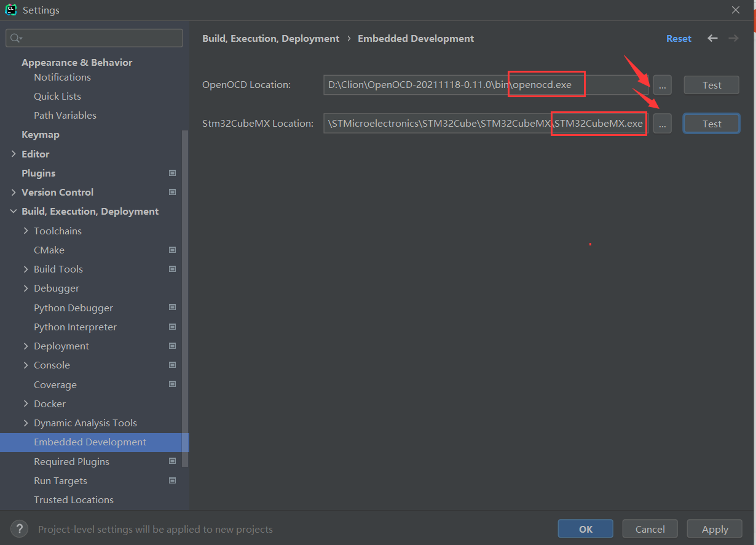Click the project-level icon beside Build Tools

(173, 269)
